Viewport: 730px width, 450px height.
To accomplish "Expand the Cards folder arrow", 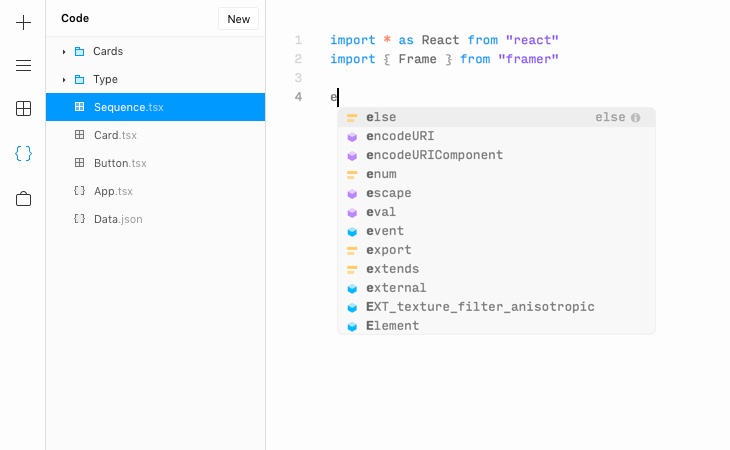I will pyautogui.click(x=64, y=51).
